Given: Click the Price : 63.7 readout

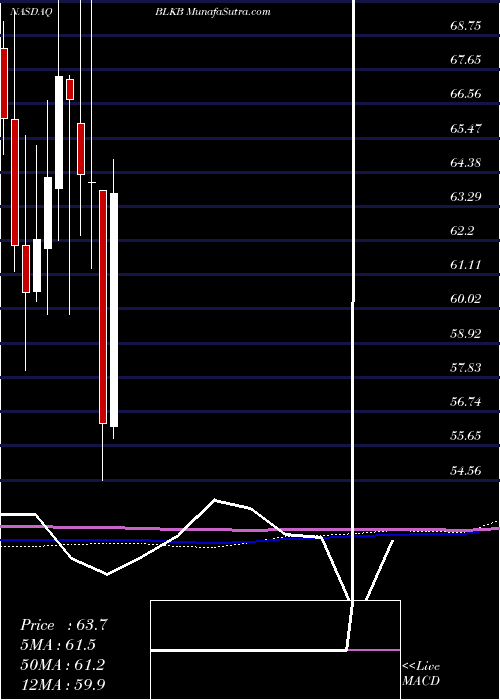Looking at the screenshot, I should (63, 625).
